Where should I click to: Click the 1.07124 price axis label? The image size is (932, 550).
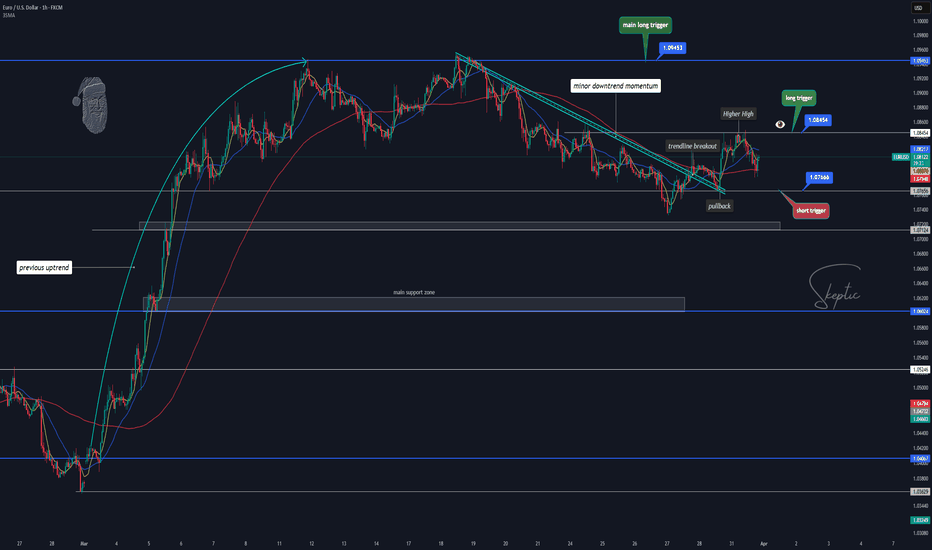[920, 230]
